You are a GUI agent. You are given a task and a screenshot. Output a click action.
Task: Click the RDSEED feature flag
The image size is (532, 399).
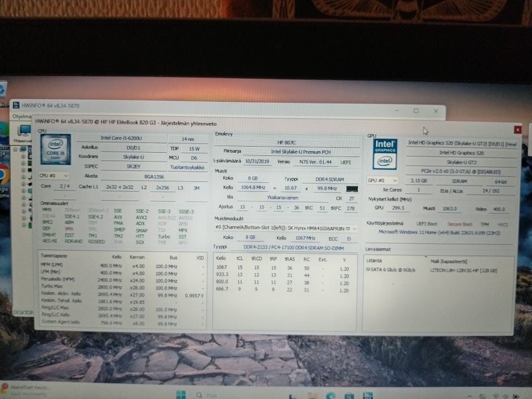click(96, 241)
